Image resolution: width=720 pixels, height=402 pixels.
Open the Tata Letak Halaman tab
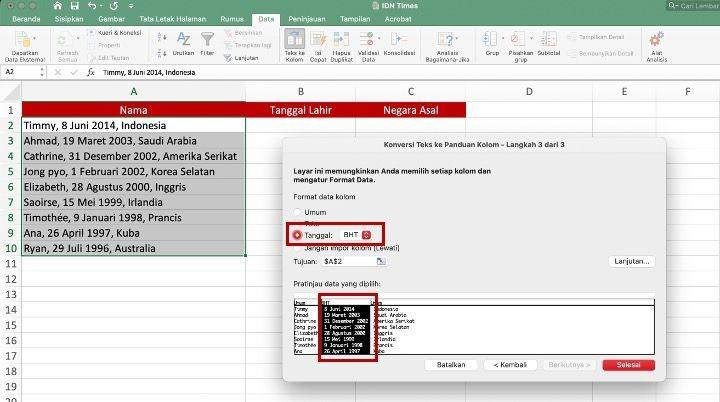tap(173, 19)
